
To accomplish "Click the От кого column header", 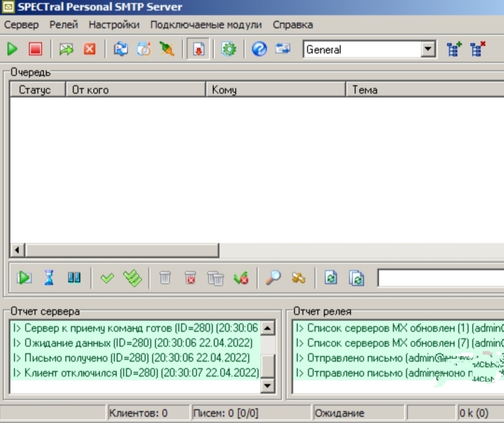I will pos(136,90).
